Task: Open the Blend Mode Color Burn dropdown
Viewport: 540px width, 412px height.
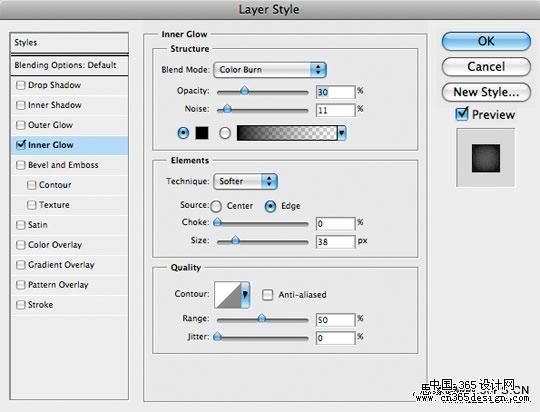Action: pos(270,70)
